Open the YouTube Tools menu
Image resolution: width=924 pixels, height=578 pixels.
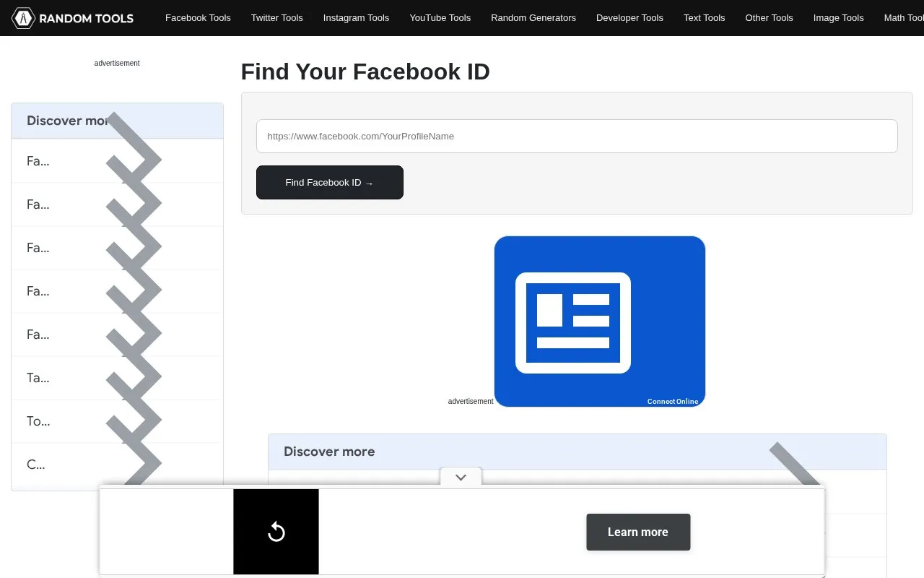[x=440, y=18]
